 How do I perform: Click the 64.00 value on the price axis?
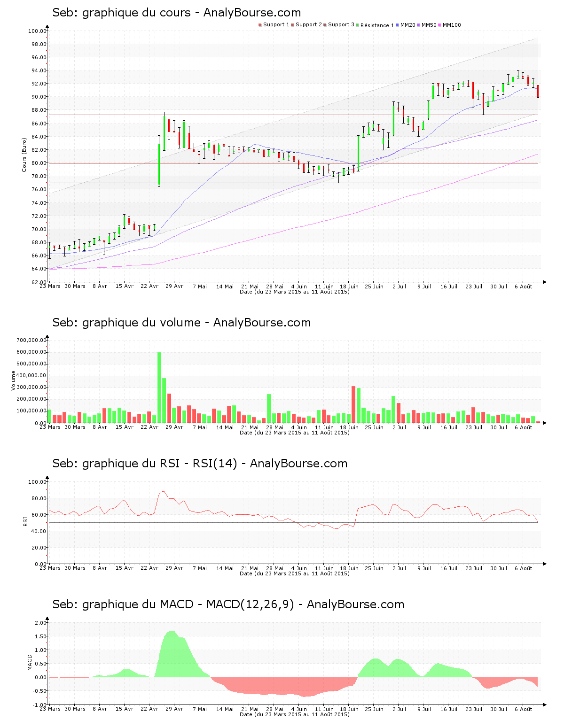(x=38, y=269)
